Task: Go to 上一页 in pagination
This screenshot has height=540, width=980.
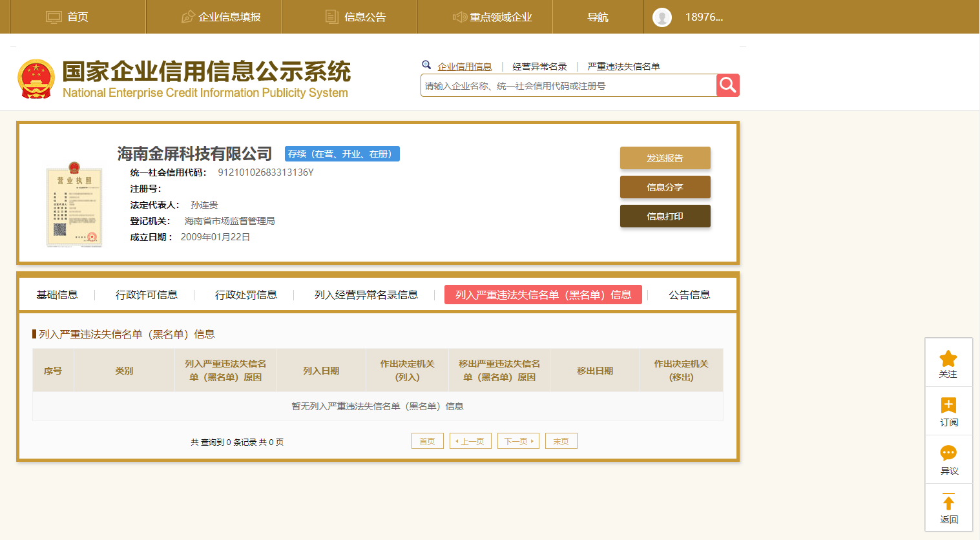Action: pyautogui.click(x=471, y=441)
